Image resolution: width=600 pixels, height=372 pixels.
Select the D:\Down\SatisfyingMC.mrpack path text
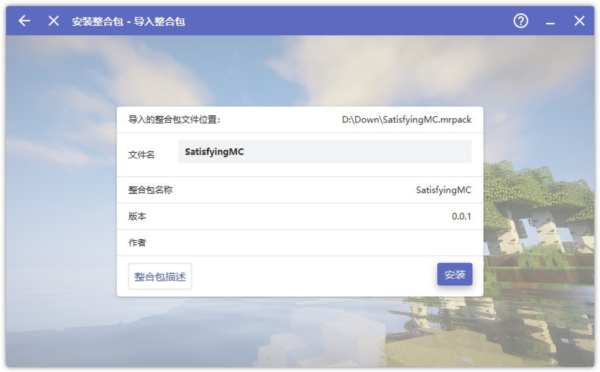coord(406,120)
